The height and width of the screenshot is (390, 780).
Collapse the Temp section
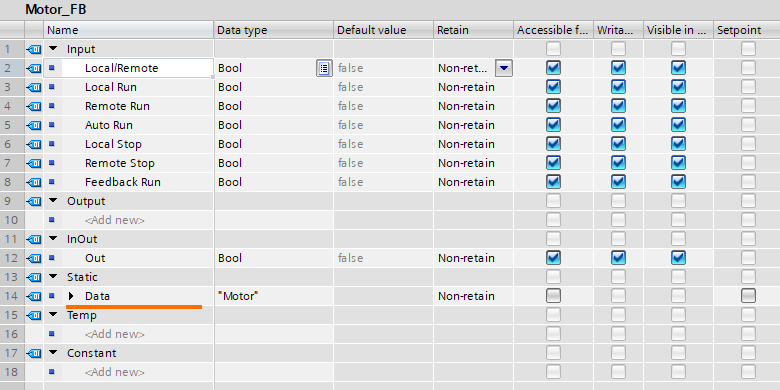point(53,314)
